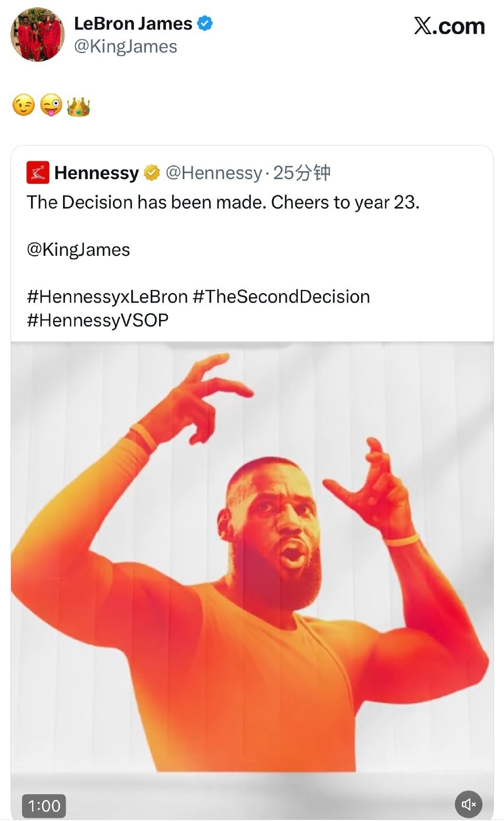
Task: Click the crown emoji
Action: [79, 106]
